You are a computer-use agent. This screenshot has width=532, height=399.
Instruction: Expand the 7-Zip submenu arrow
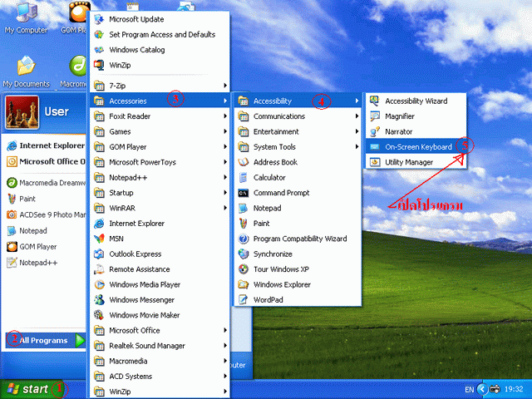(225, 86)
